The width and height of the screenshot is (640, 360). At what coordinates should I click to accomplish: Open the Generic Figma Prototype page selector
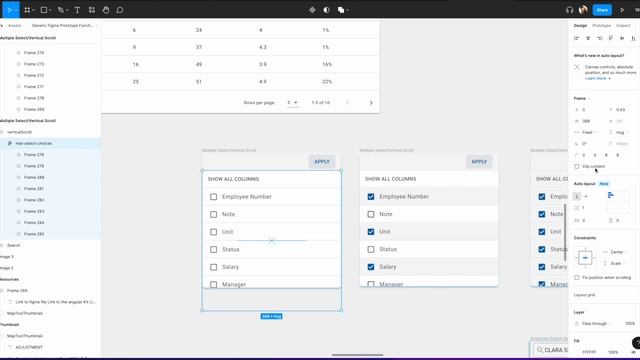[x=64, y=25]
